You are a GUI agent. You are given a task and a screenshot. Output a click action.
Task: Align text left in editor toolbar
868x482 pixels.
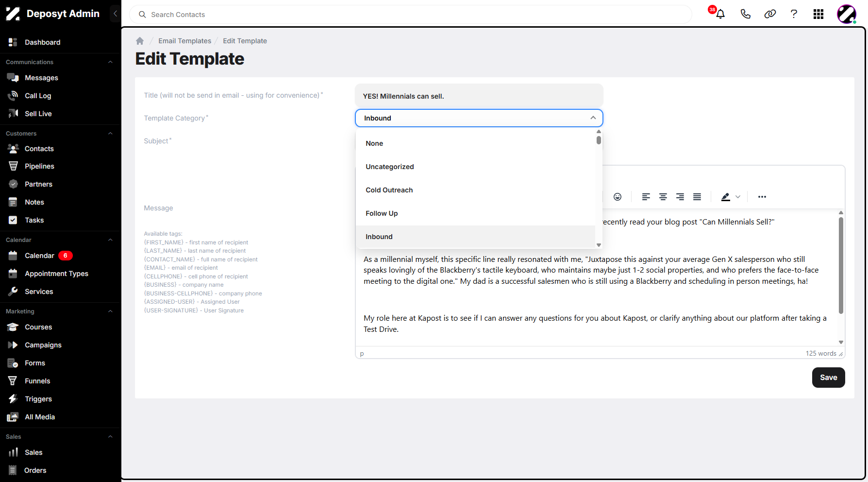click(646, 197)
